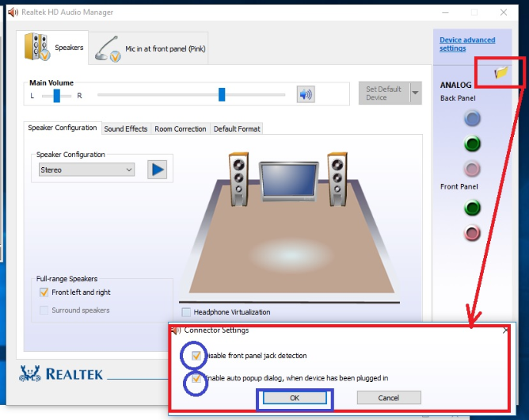Image resolution: width=529 pixels, height=420 pixels.
Task: Click the Realtek HD Audio Manager title icon
Action: (13, 13)
